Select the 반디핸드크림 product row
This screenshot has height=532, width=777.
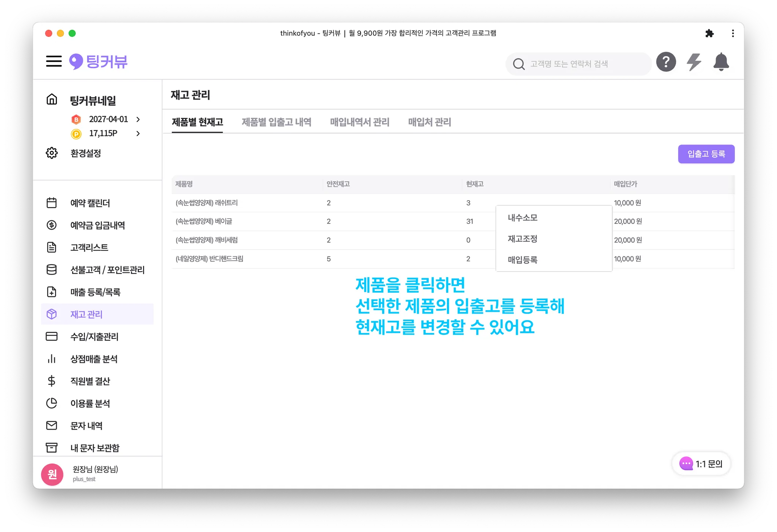point(209,259)
